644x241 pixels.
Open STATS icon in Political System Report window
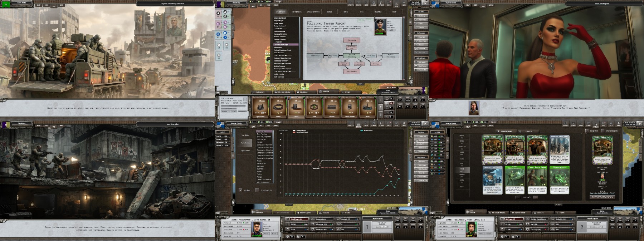358,4
